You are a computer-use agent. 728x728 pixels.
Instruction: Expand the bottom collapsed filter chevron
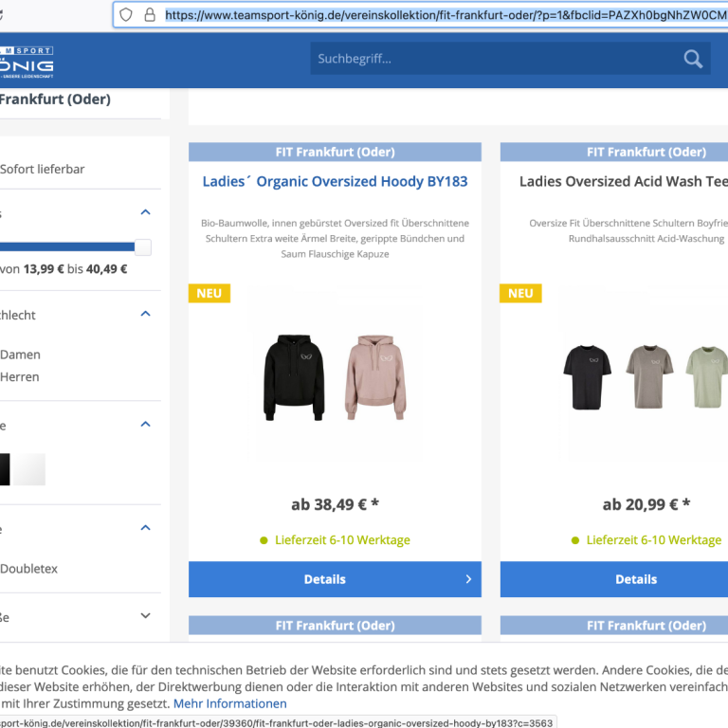click(145, 615)
